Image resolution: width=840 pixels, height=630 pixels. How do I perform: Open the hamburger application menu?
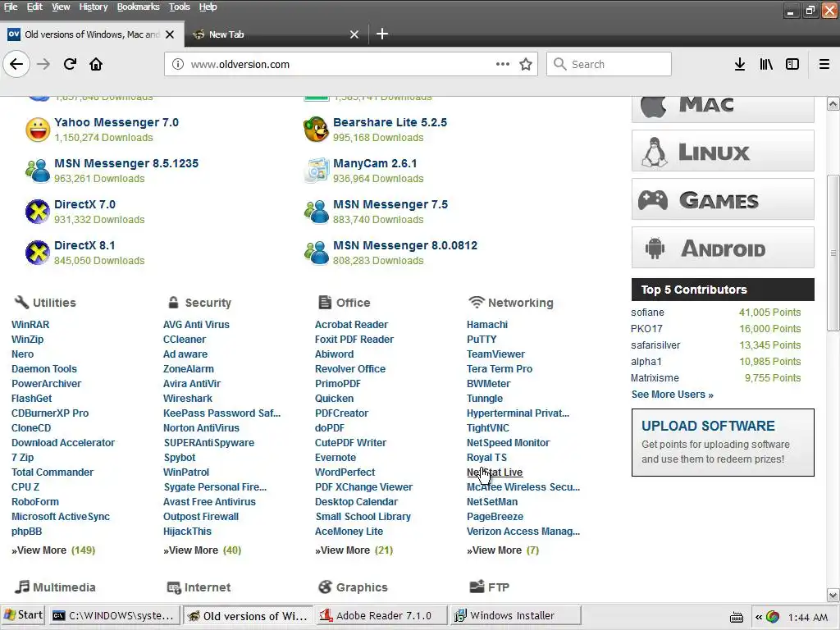824,64
